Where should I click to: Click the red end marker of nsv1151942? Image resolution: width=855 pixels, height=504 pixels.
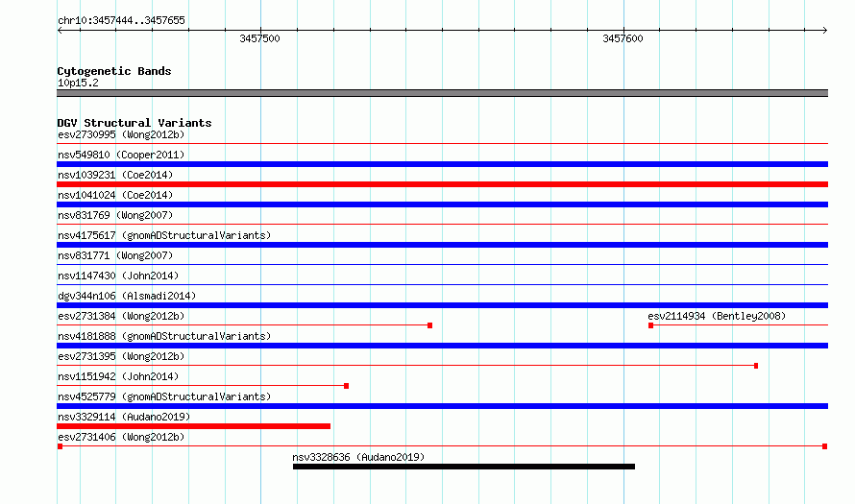point(346,386)
